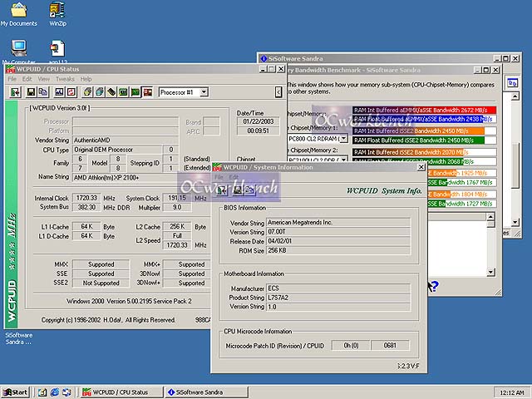532x399 pixels.
Task: Click the SSE2 Not Supported field
Action: click(101, 283)
